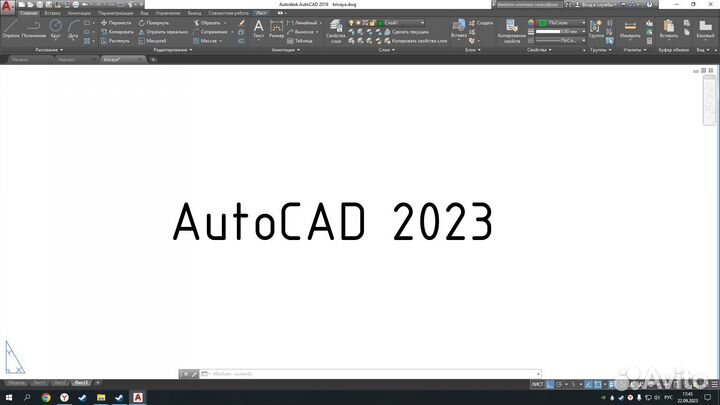The image size is (720, 405).
Task: Click the Повернуть (Rotate) tool
Action: click(x=154, y=22)
